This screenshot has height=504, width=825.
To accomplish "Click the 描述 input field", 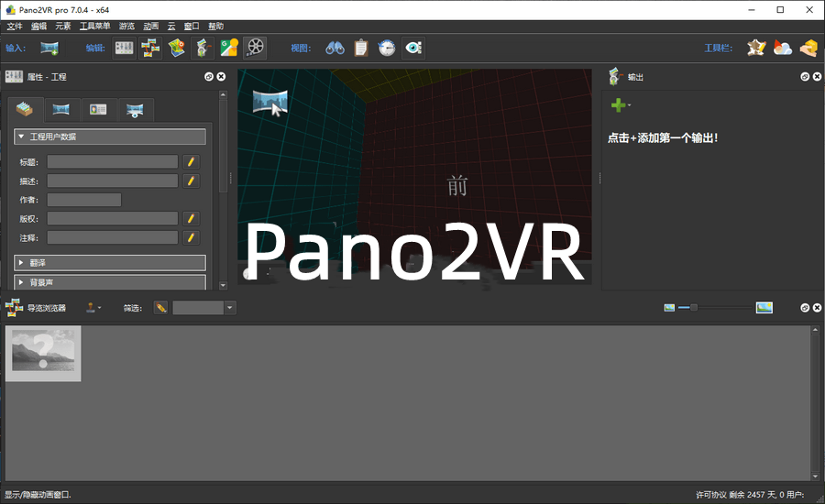I will pyautogui.click(x=113, y=181).
